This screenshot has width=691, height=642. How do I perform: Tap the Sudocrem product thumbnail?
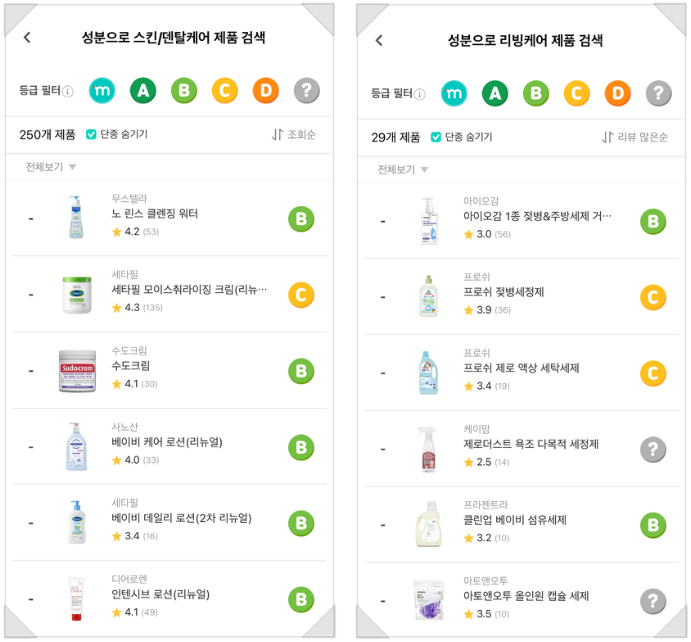77,370
